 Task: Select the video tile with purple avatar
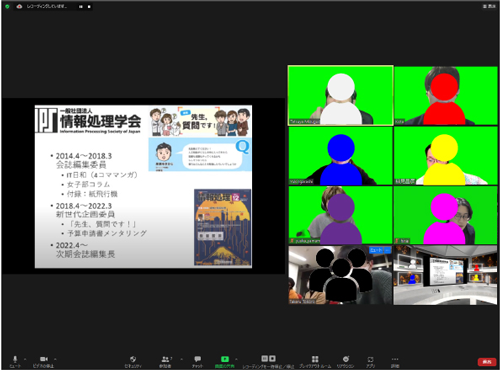point(340,215)
